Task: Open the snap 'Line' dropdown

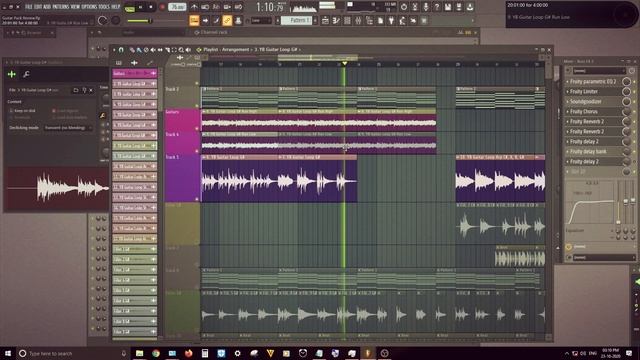Action: 261,20
